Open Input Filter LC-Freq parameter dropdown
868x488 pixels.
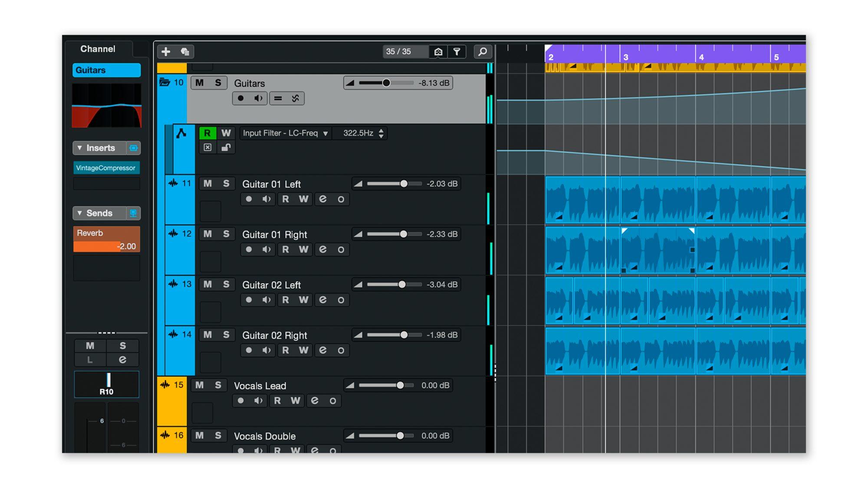(x=286, y=133)
